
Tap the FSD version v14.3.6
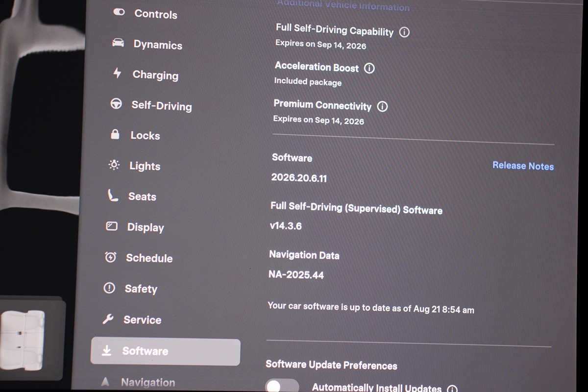(286, 226)
